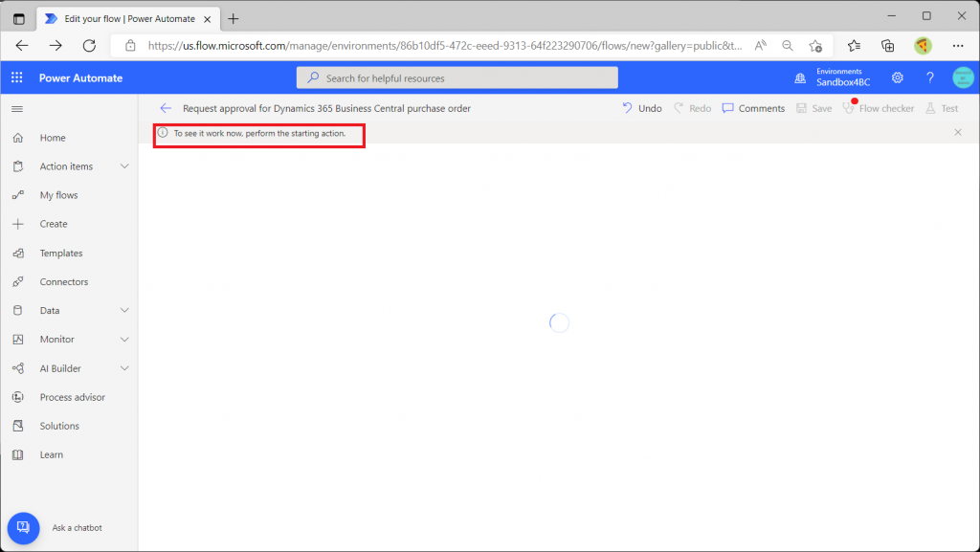980x552 pixels.
Task: Open the Environments Sandbox4BC picker
Action: tap(832, 77)
